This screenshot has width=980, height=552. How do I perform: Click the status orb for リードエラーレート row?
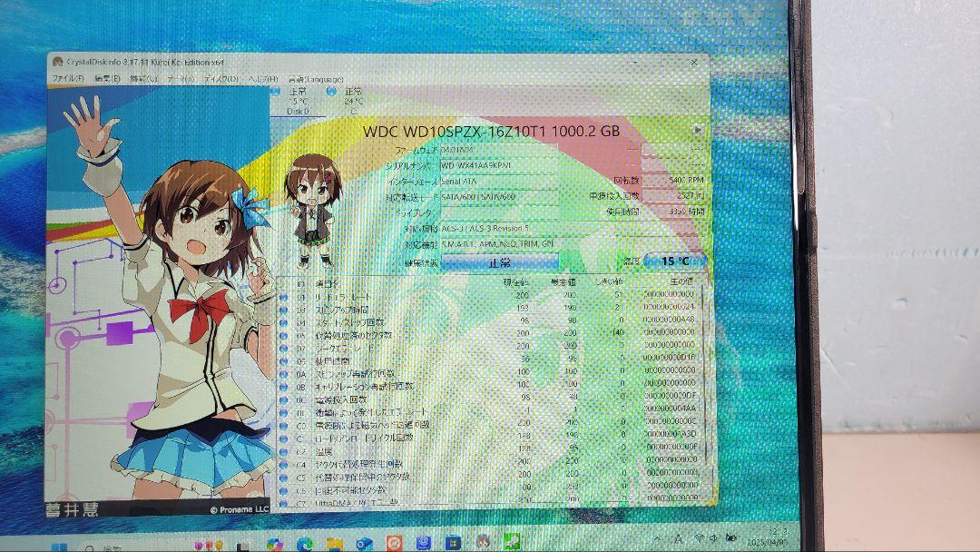click(x=284, y=298)
